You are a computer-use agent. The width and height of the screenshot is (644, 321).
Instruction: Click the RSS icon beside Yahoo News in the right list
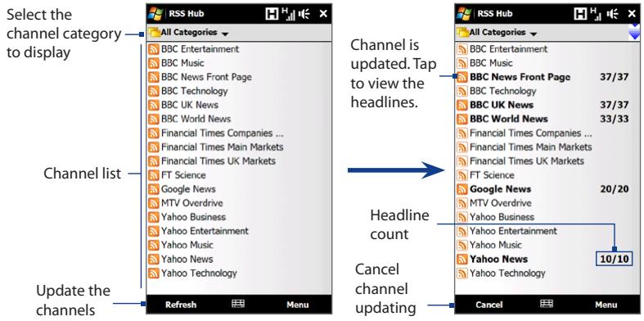coord(462,260)
